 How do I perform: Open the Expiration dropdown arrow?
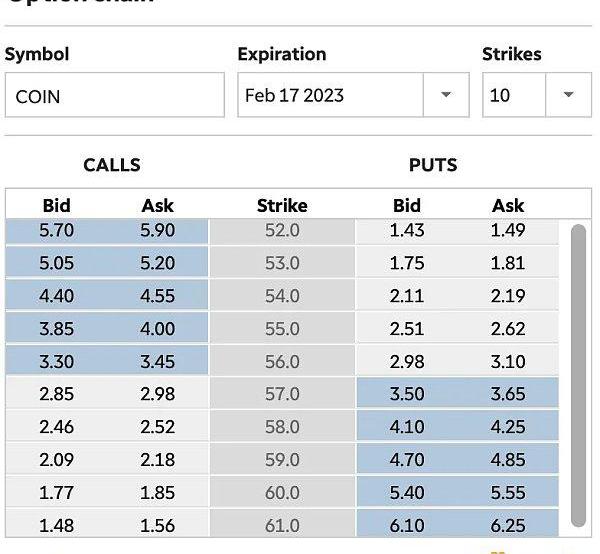coord(446,95)
